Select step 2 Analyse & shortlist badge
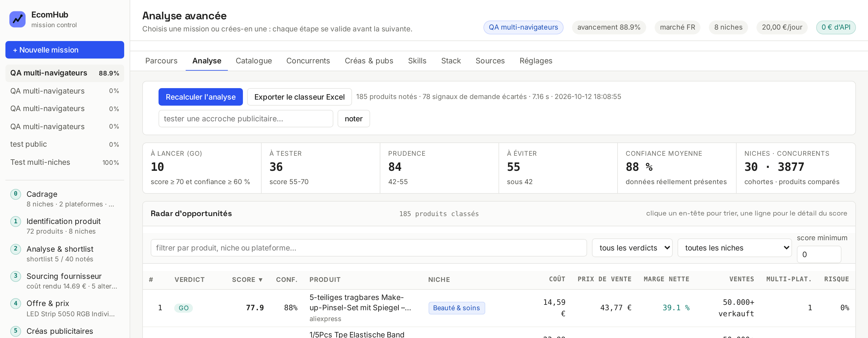868x338 pixels. (15, 249)
